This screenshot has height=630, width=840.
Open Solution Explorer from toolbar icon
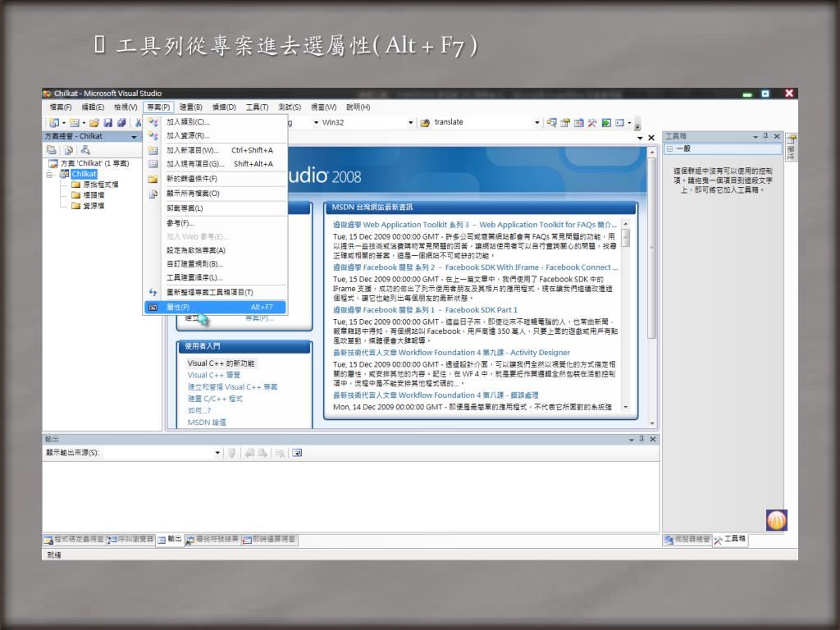(x=551, y=123)
